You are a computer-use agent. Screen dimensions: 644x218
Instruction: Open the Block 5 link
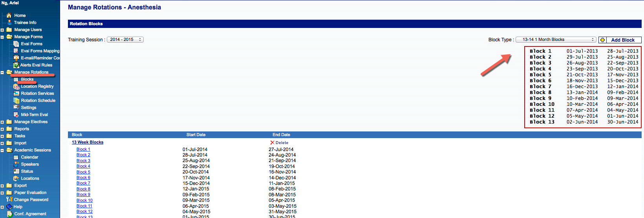pos(83,172)
